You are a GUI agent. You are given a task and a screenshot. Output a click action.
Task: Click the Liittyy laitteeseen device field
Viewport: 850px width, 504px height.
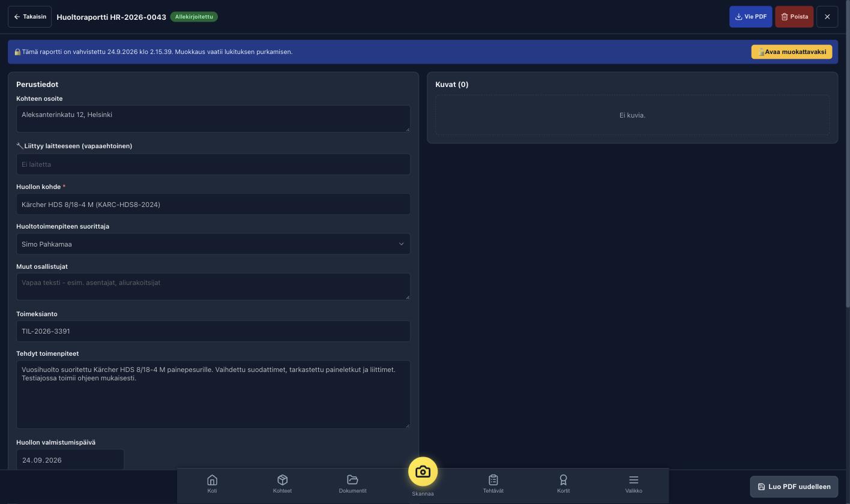point(213,164)
